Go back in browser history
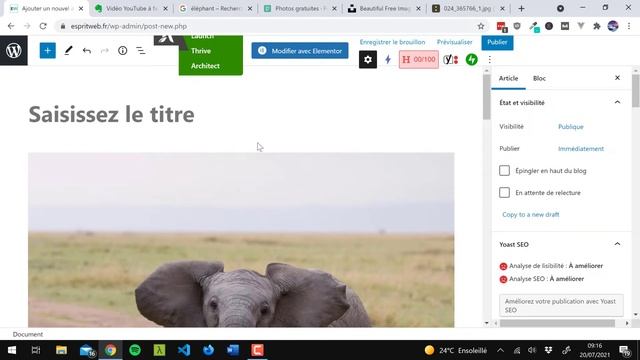640x360 pixels. (x=11, y=26)
